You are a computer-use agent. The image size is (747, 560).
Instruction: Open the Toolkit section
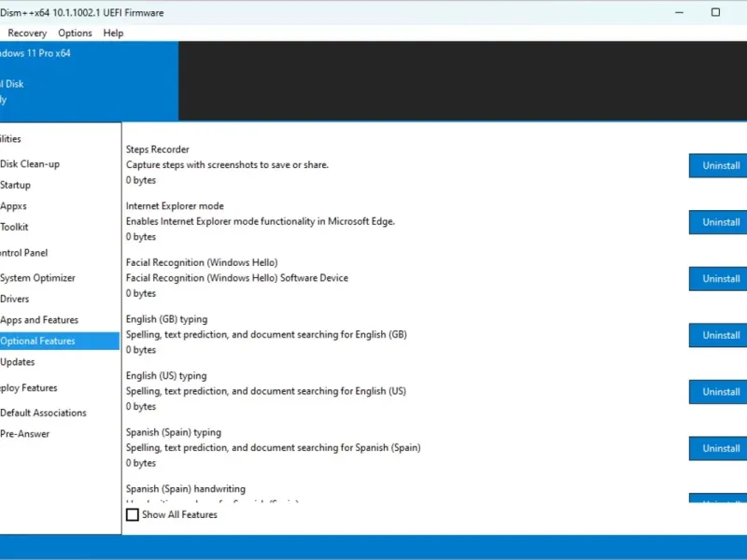click(14, 227)
